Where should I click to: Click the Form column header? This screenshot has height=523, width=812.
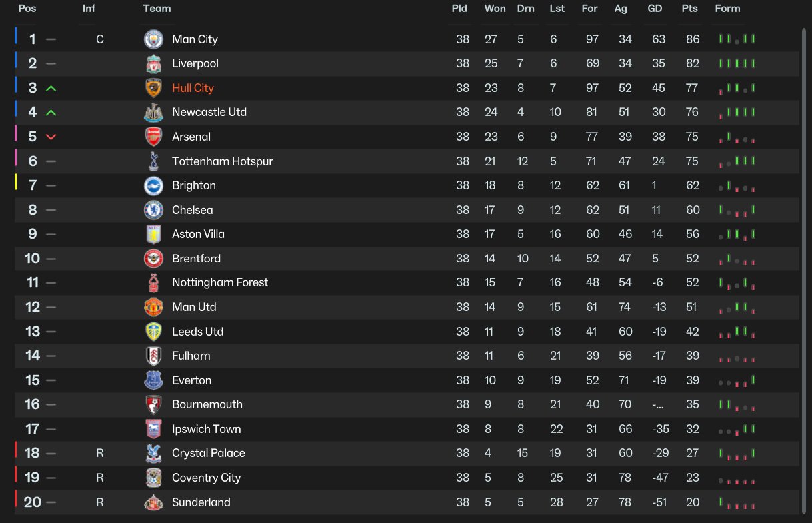point(727,9)
